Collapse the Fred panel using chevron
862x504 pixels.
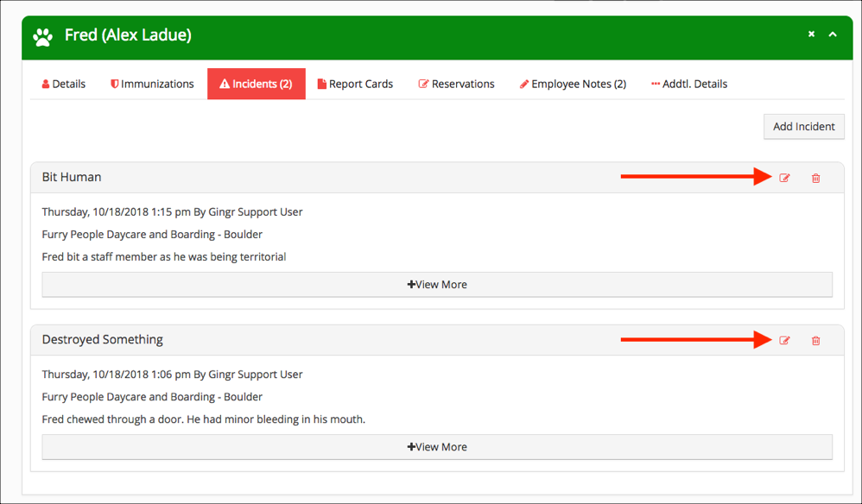(833, 34)
